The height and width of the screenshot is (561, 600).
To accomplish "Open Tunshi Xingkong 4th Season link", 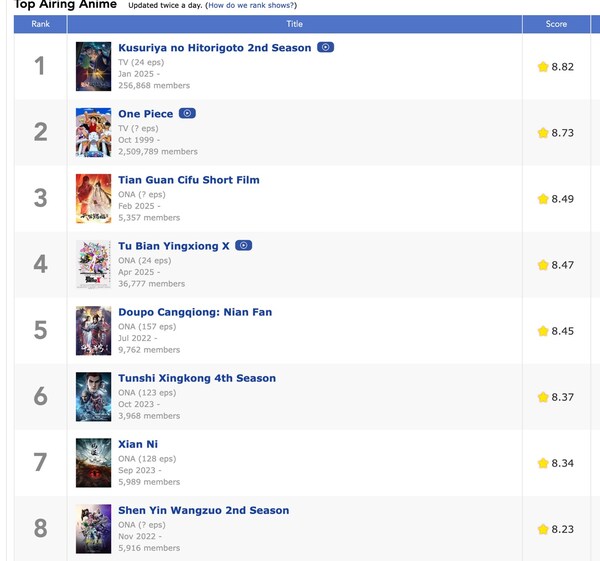I will pyautogui.click(x=196, y=378).
